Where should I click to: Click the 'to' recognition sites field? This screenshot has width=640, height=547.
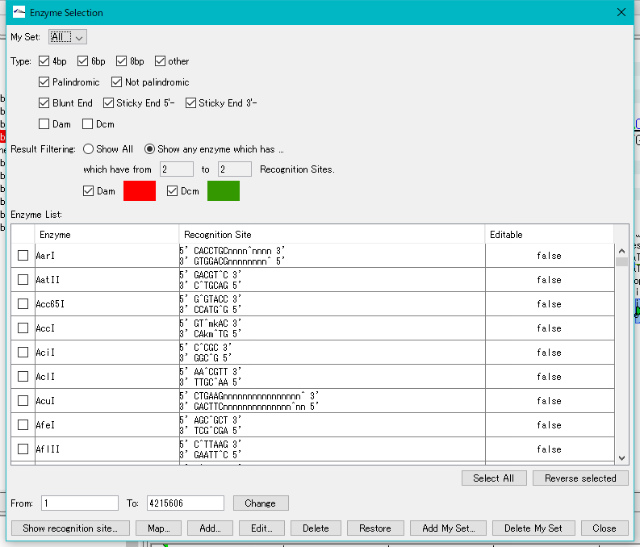click(x=235, y=169)
